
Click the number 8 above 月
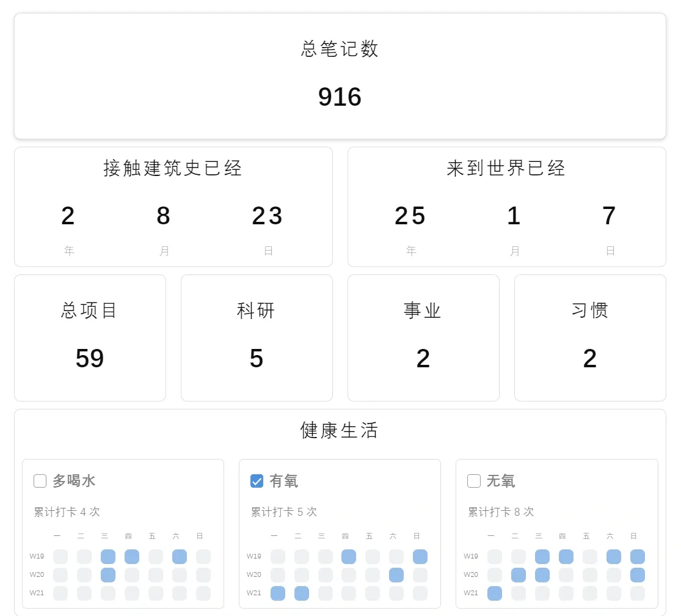click(163, 216)
